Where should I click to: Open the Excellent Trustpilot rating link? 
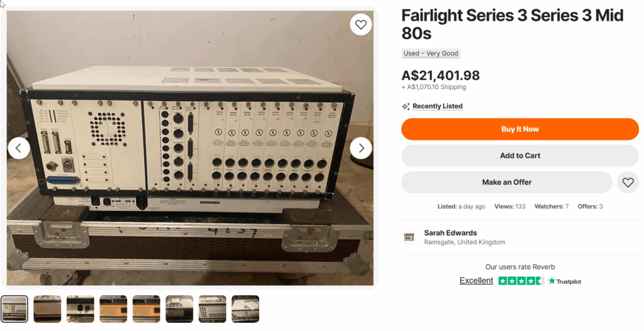[476, 281]
